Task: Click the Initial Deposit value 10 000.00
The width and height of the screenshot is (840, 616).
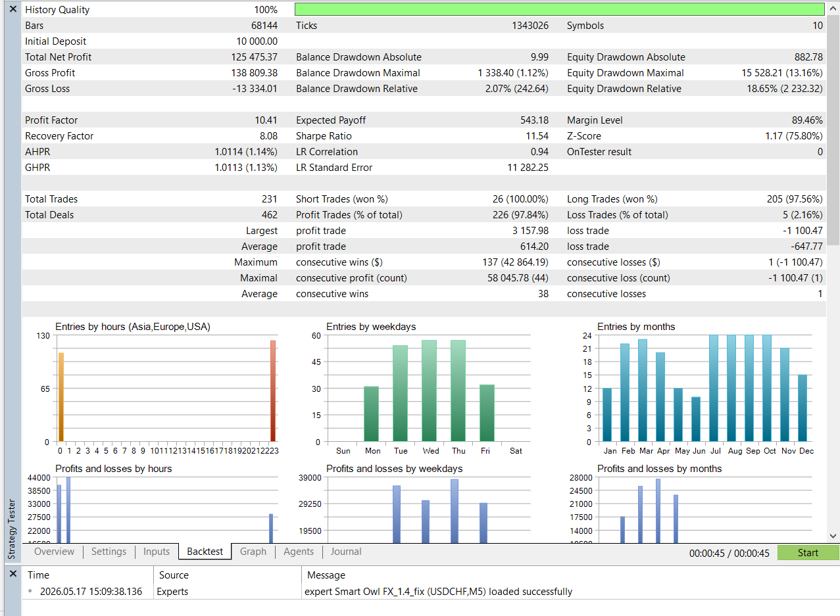Action: click(x=257, y=41)
